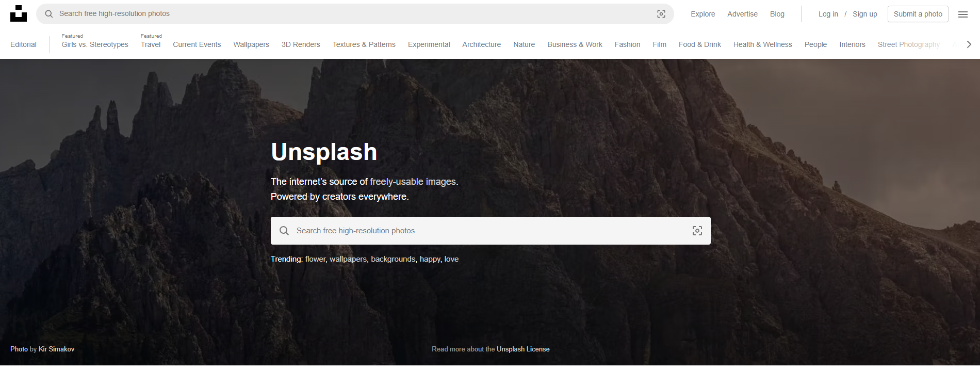Select the Nature topic
Screen dimensions: 980x369
pyautogui.click(x=524, y=44)
